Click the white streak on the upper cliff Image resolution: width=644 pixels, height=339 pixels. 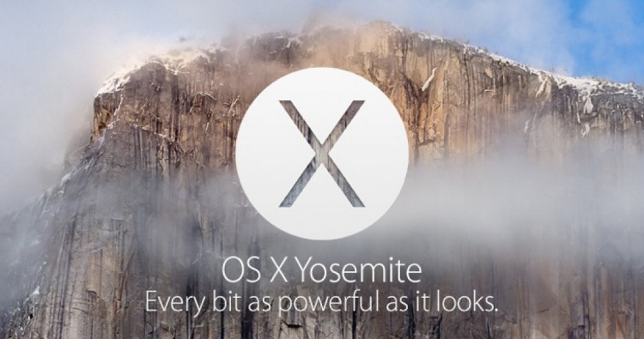(x=428, y=80)
